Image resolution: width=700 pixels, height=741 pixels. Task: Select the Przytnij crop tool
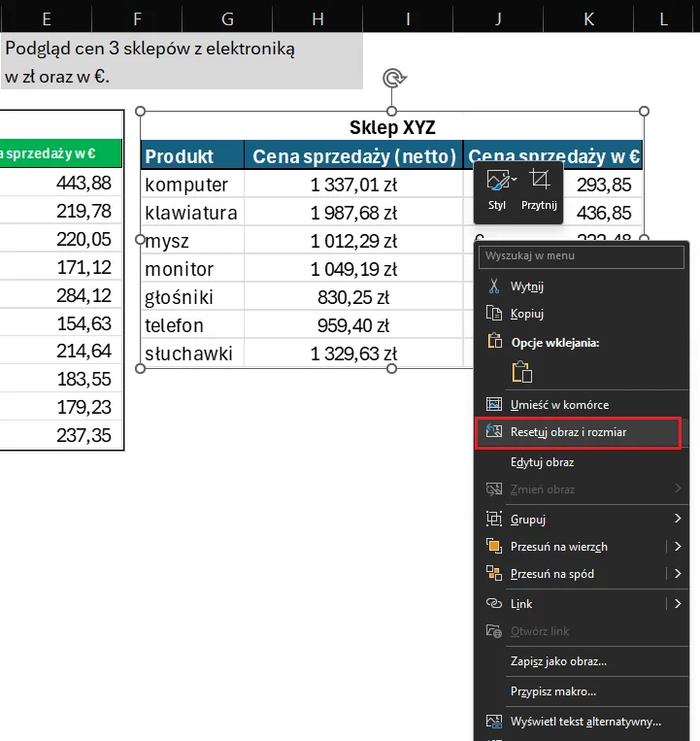coord(539,190)
